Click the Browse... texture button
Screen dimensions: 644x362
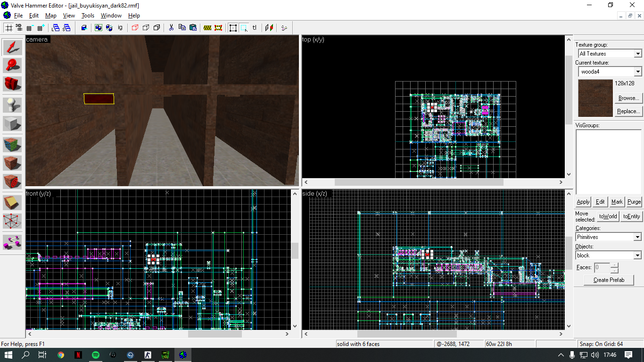coord(628,98)
